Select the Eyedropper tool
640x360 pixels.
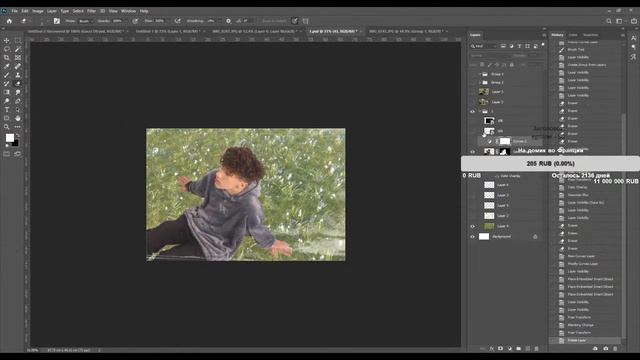pos(7,66)
